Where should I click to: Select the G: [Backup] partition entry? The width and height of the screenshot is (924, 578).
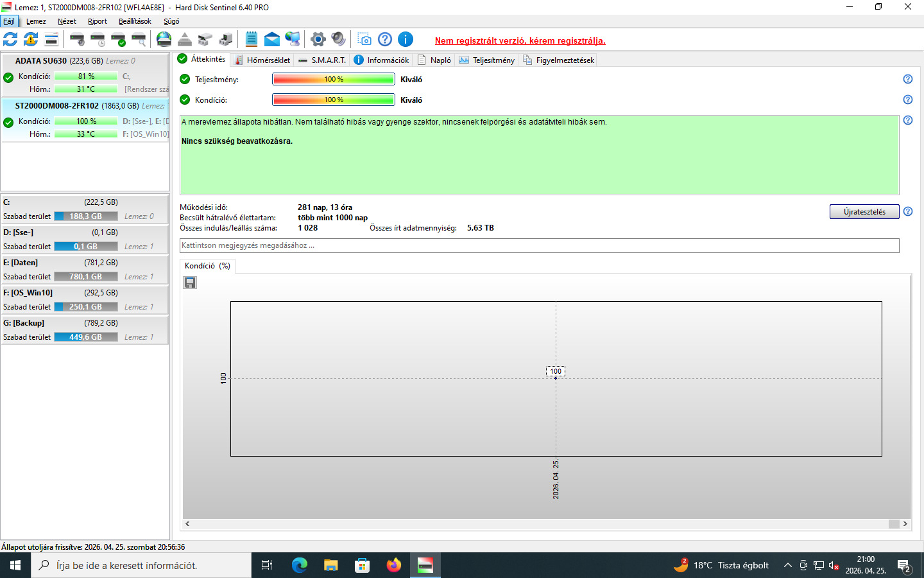(x=85, y=330)
